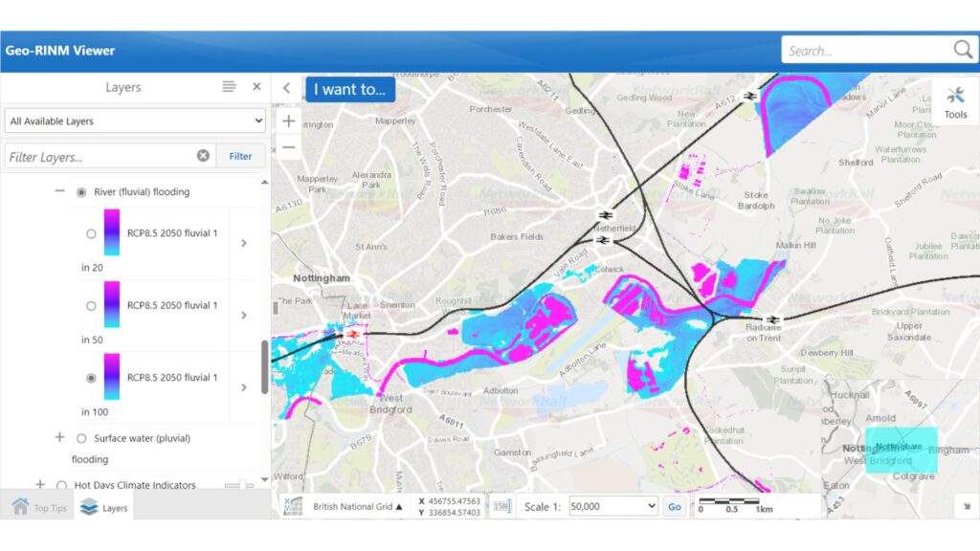This screenshot has height=551, width=980.
Task: Click the Stoke Bardolph label on the map
Action: 756,200
